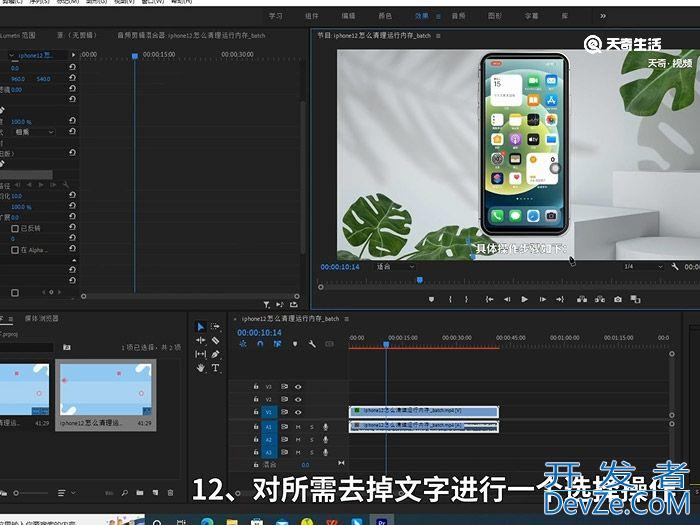
Task: Check the 在 Alpha checkbox
Action: [15, 250]
